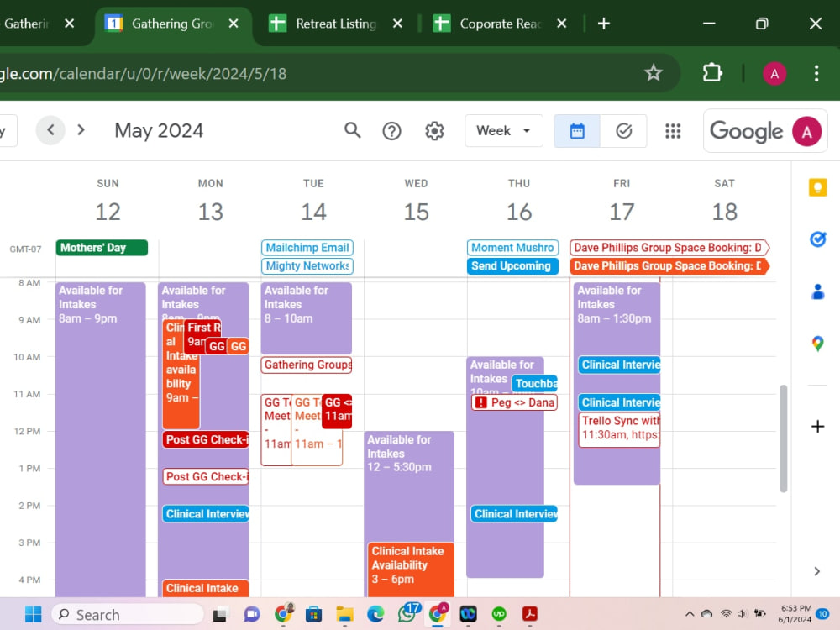Open Microsoft Store from taskbar
The image size is (840, 630).
click(313, 614)
